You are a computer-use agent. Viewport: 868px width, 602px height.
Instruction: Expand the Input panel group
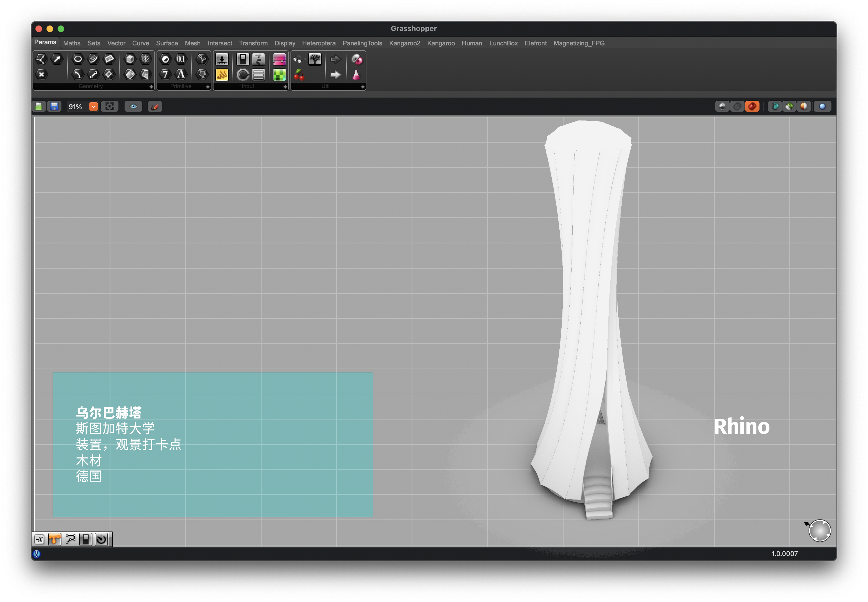point(285,87)
